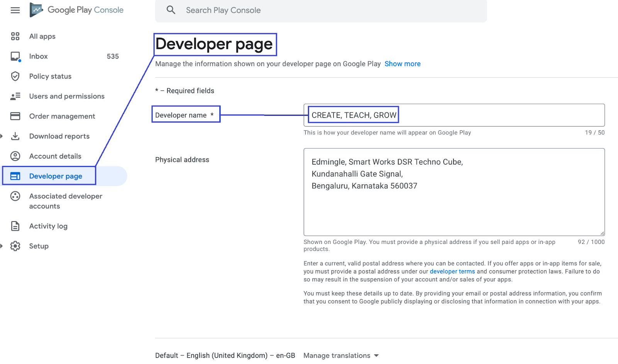Click the Physical address label
This screenshot has width=618, height=364.
tap(182, 160)
